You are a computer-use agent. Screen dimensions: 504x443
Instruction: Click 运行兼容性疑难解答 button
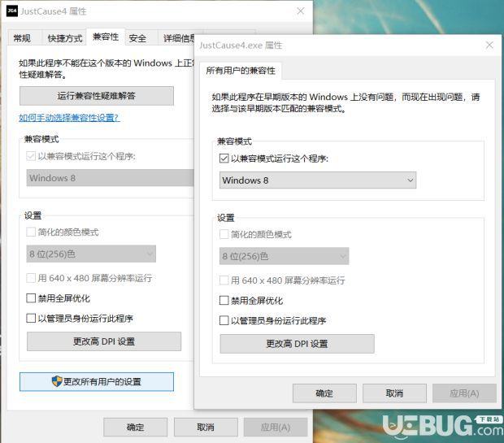97,96
